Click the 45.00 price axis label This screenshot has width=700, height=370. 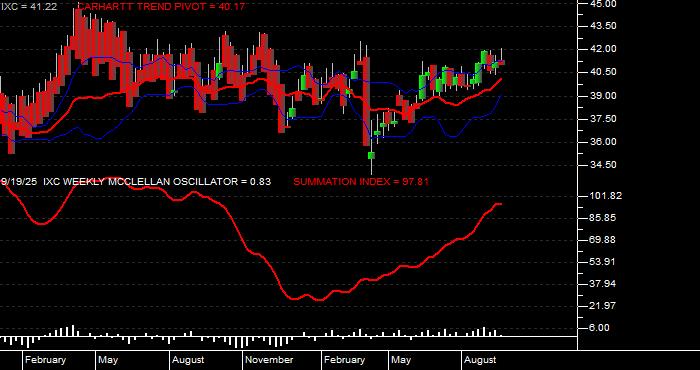[x=604, y=4]
